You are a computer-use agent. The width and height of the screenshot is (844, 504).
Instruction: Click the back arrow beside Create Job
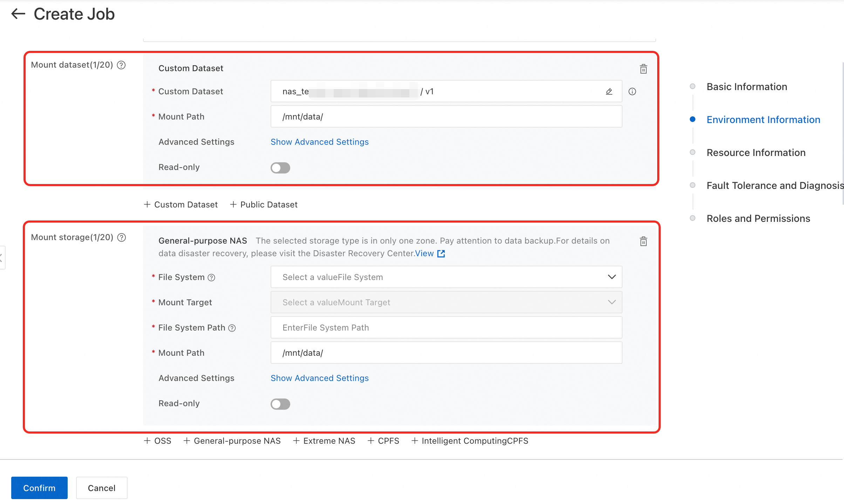click(x=18, y=14)
